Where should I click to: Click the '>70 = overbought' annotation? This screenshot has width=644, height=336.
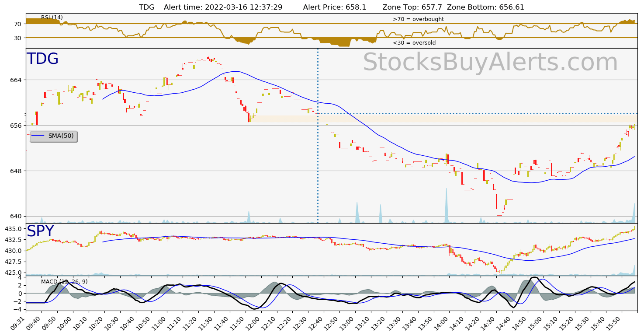pos(418,19)
